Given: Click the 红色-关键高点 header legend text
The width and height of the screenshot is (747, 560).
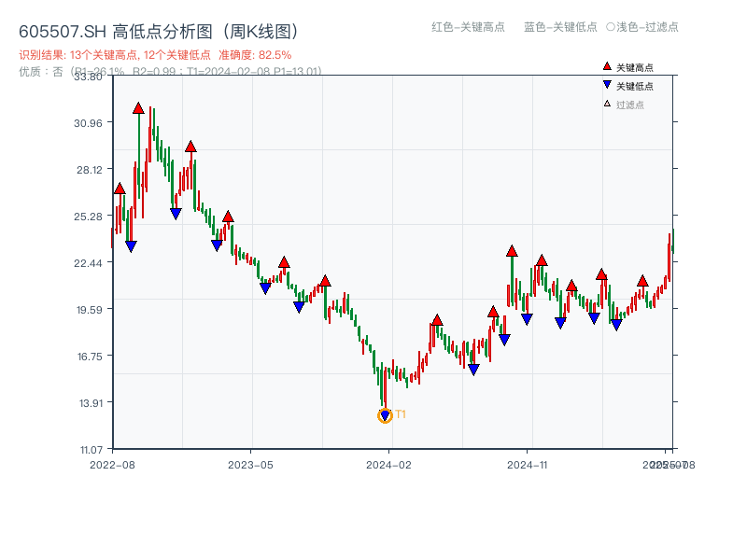Looking at the screenshot, I should [468, 27].
